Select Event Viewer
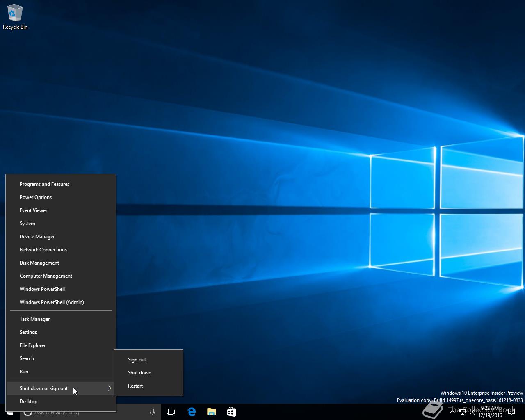This screenshot has height=420, width=525. 61,210
